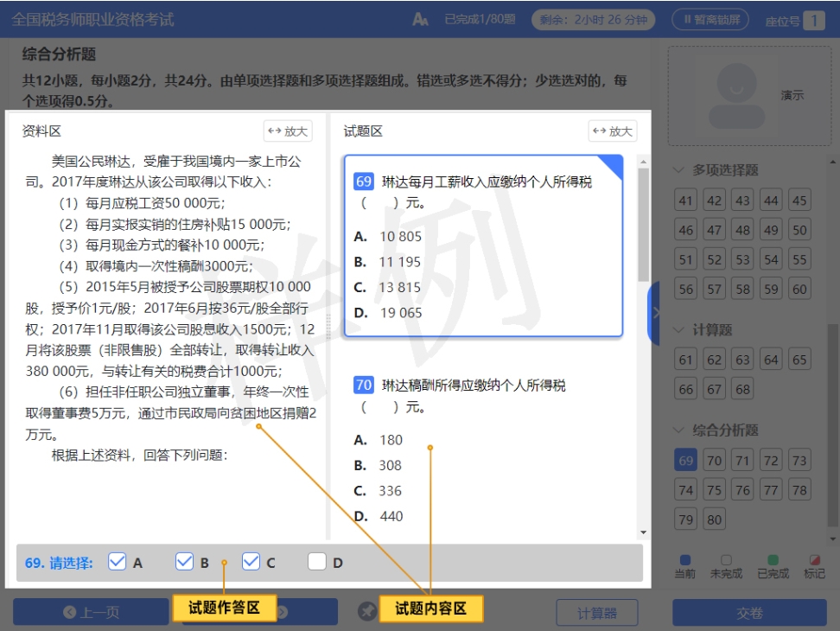Click the font size adjustment icon
The width and height of the screenshot is (840, 631).
coord(420,19)
